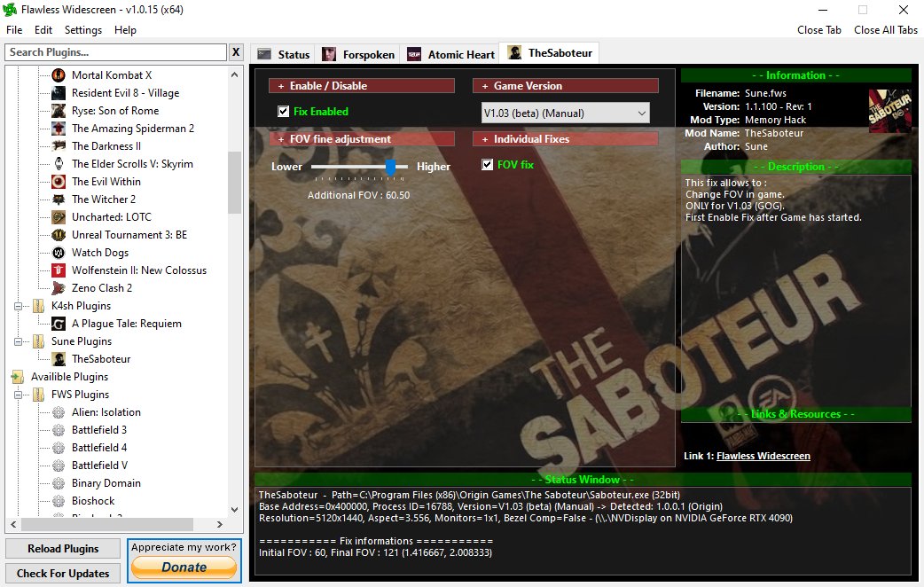The image size is (924, 587).
Task: Click the Ryse: Son of Rome icon
Action: coord(59,110)
